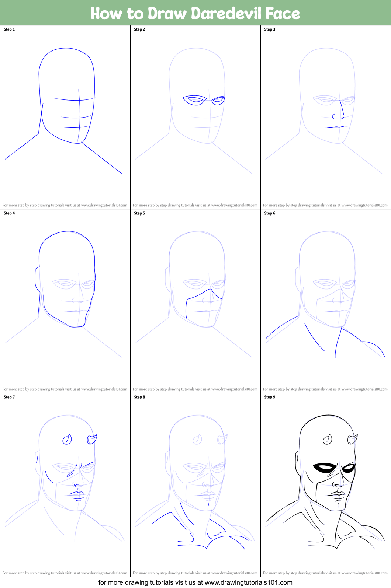Click the tutorial caption under Step 7
The height and width of the screenshot is (588, 391).
click(65, 573)
